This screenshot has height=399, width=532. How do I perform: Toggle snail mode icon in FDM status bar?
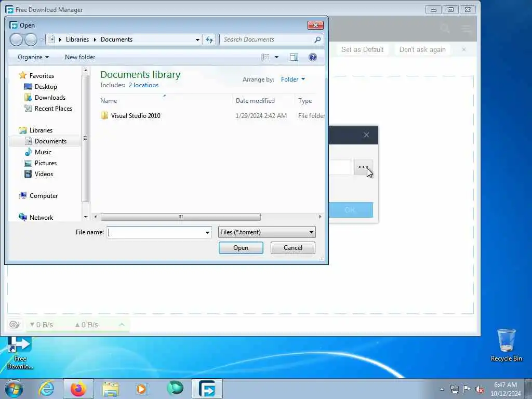click(15, 325)
